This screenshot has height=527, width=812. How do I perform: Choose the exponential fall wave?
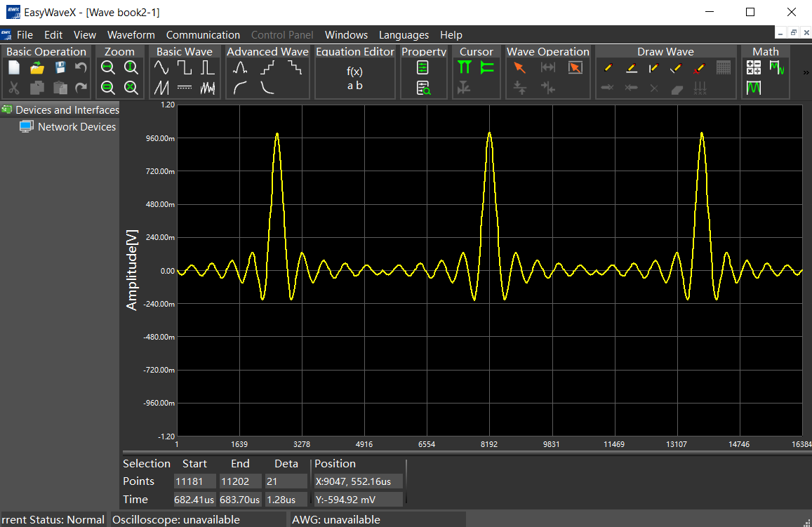pyautogui.click(x=267, y=88)
